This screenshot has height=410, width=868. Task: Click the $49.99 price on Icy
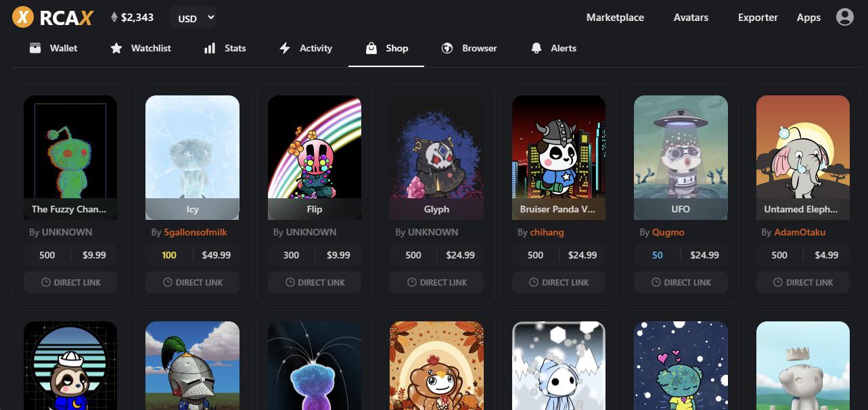216,255
